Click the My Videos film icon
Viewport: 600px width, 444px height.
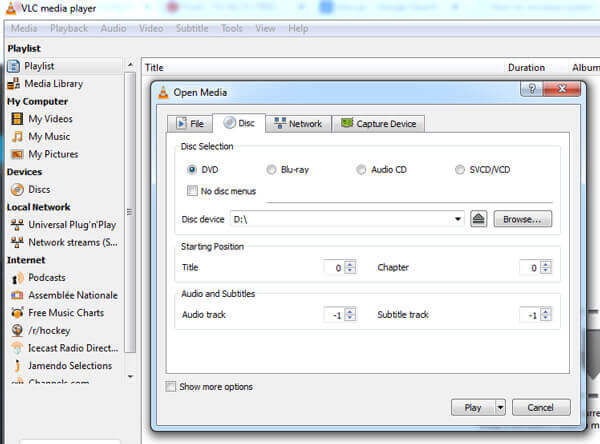[17, 119]
